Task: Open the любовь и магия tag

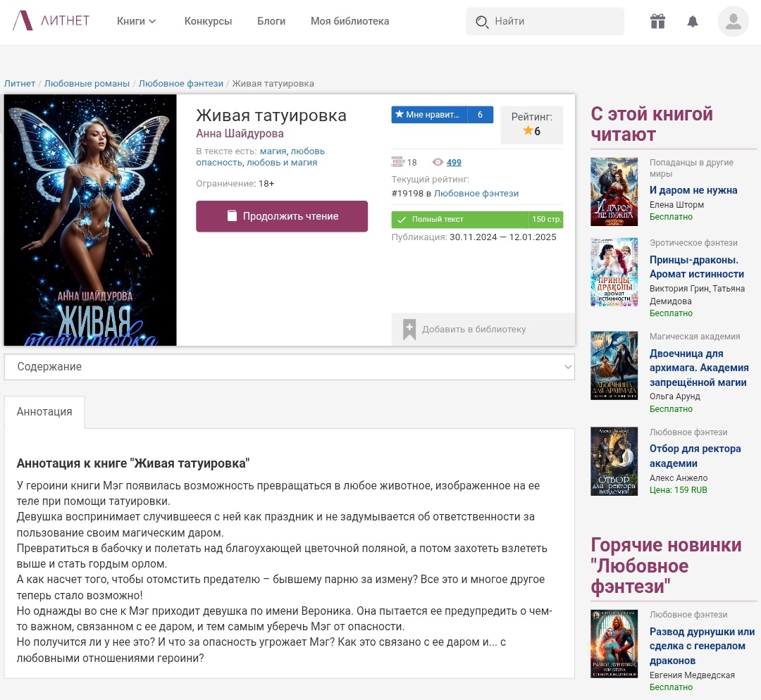Action: pyautogui.click(x=282, y=163)
